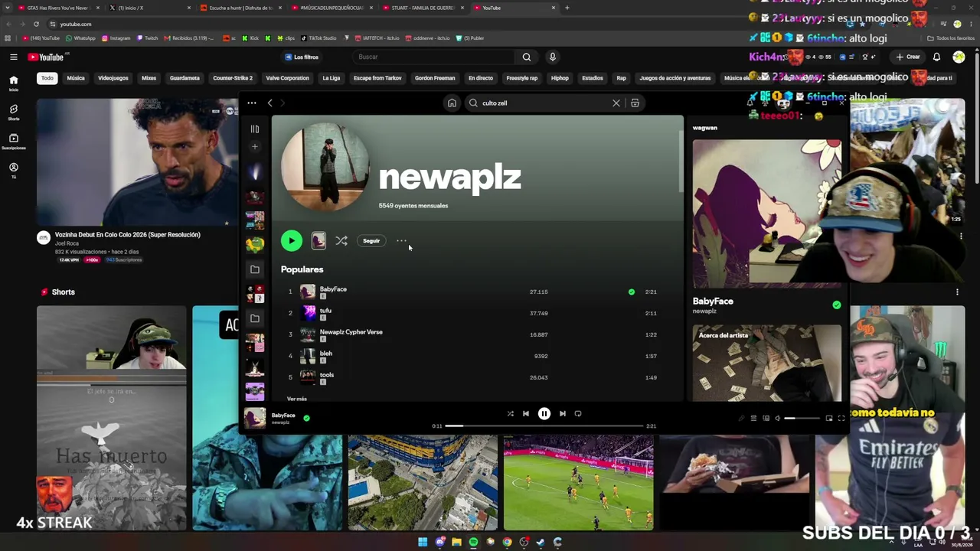
Task: Open Steam from the taskbar
Action: [x=541, y=542]
